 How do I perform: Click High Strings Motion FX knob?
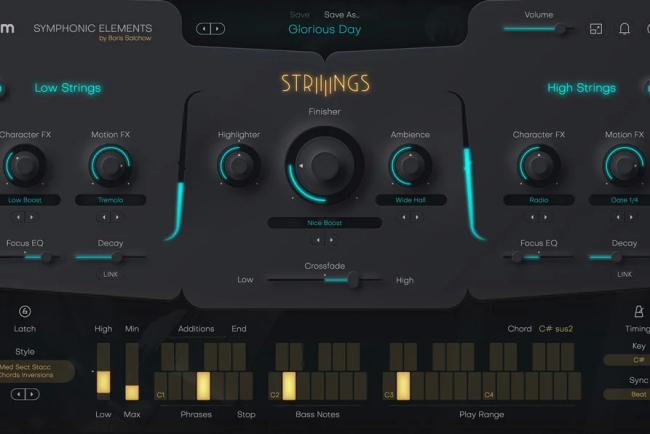coord(624,165)
